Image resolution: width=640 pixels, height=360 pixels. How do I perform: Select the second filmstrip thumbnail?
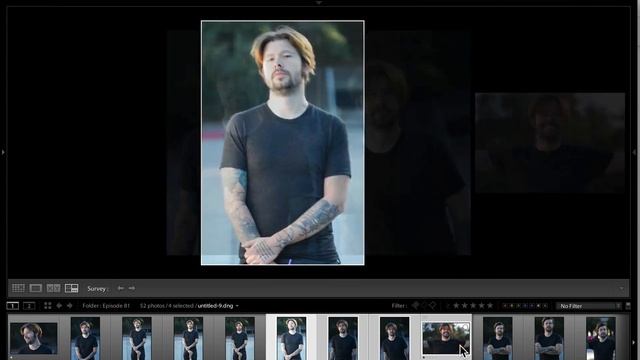tap(85, 338)
